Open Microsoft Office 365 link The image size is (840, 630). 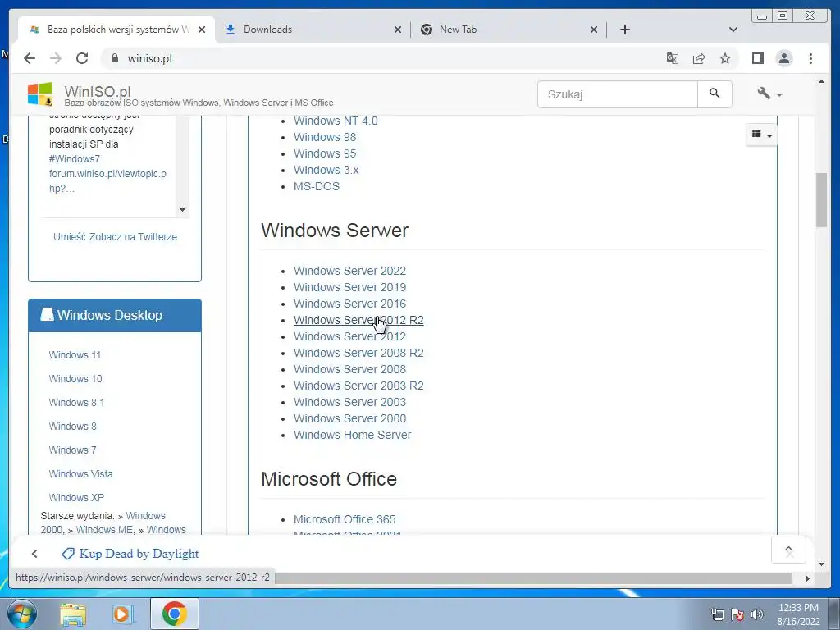pos(345,519)
